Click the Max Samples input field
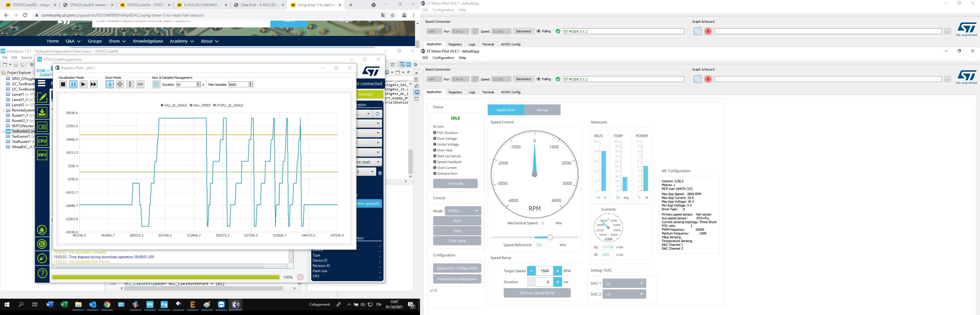980x315 pixels. (238, 85)
